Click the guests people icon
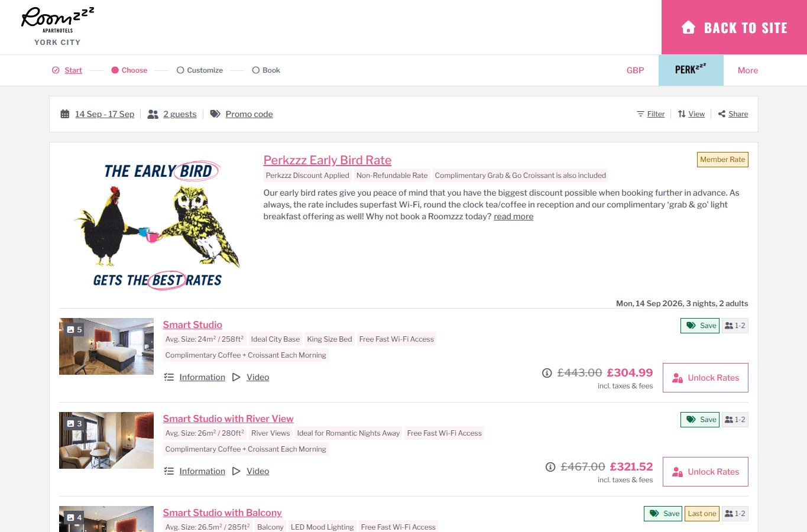 (x=153, y=114)
